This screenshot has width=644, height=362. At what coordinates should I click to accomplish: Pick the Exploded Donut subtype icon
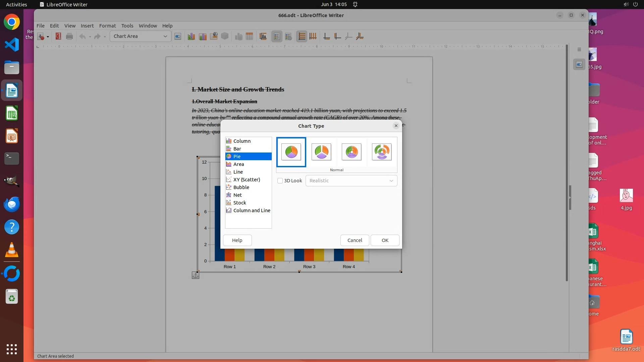tap(381, 152)
